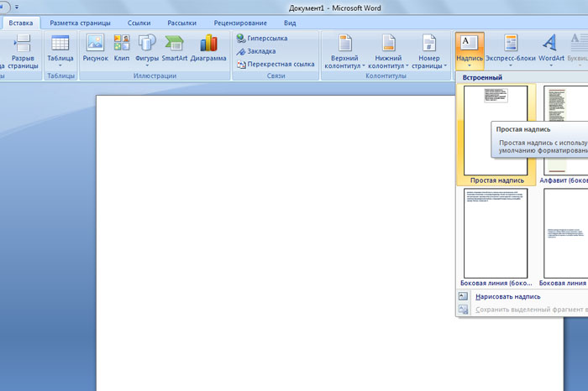
Task: Open Quick Access Toolbar customize arrow
Action: click(17, 7)
